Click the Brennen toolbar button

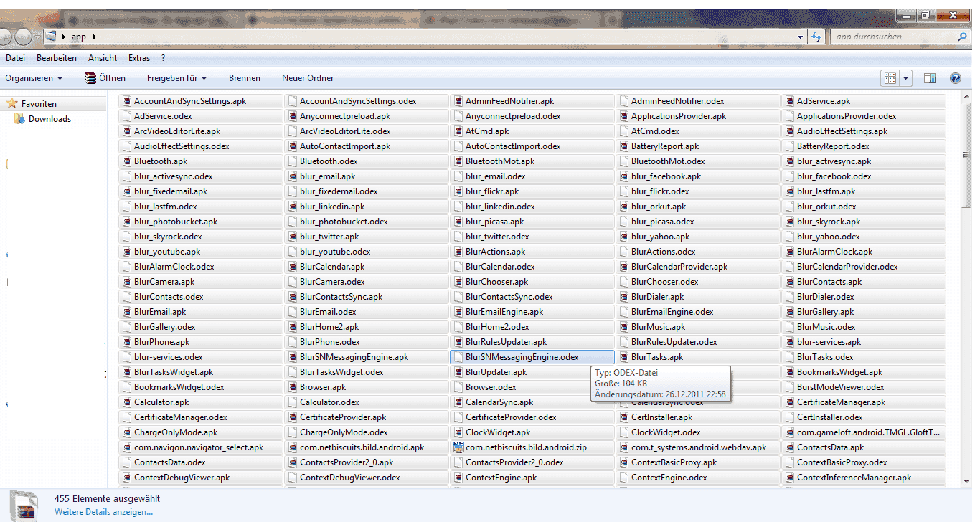pyautogui.click(x=245, y=78)
